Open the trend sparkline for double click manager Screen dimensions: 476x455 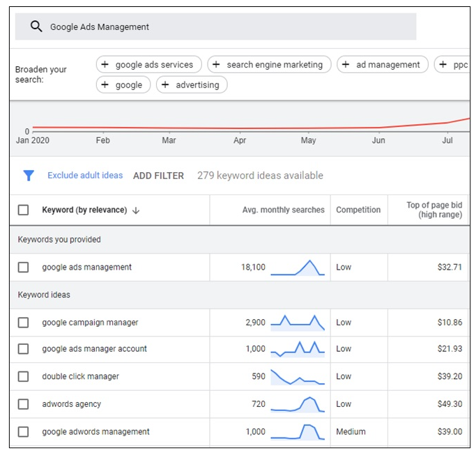point(298,377)
